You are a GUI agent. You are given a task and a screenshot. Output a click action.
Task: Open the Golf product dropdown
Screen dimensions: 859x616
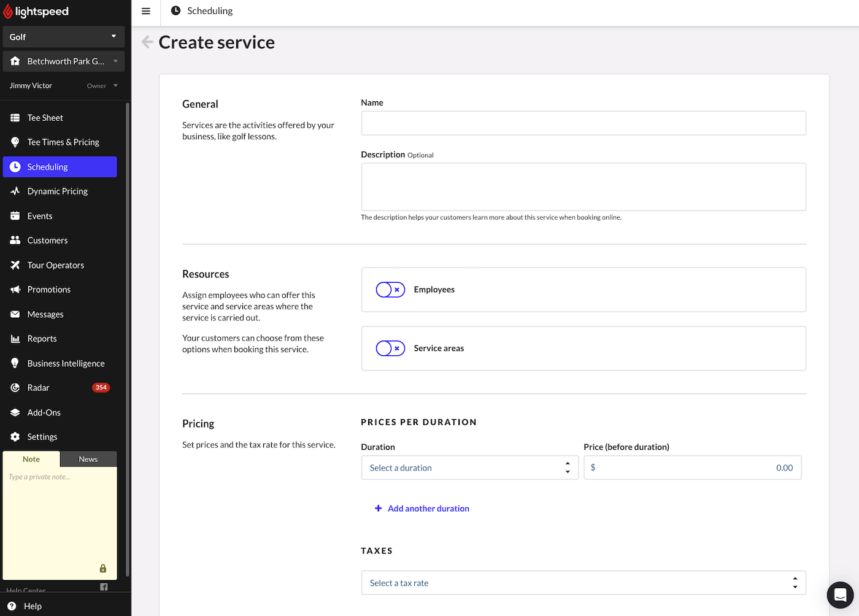[63, 36]
